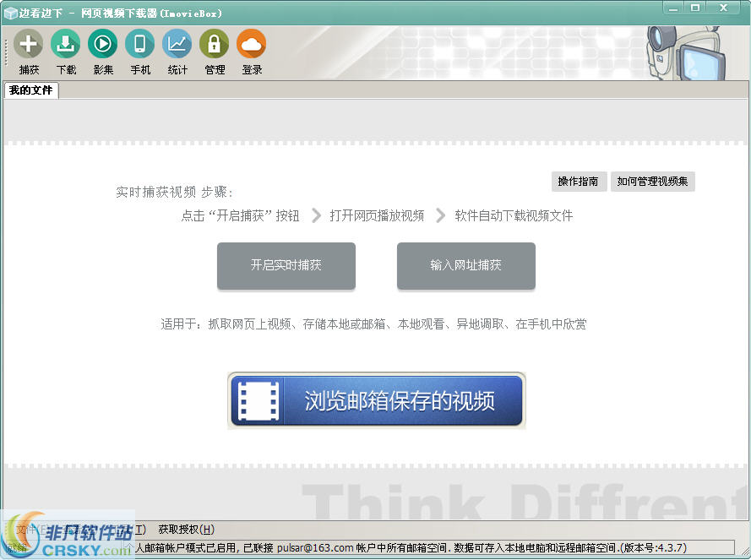Click the toolbar drag handle on the left
Screen dimensions: 751x560
(4, 51)
